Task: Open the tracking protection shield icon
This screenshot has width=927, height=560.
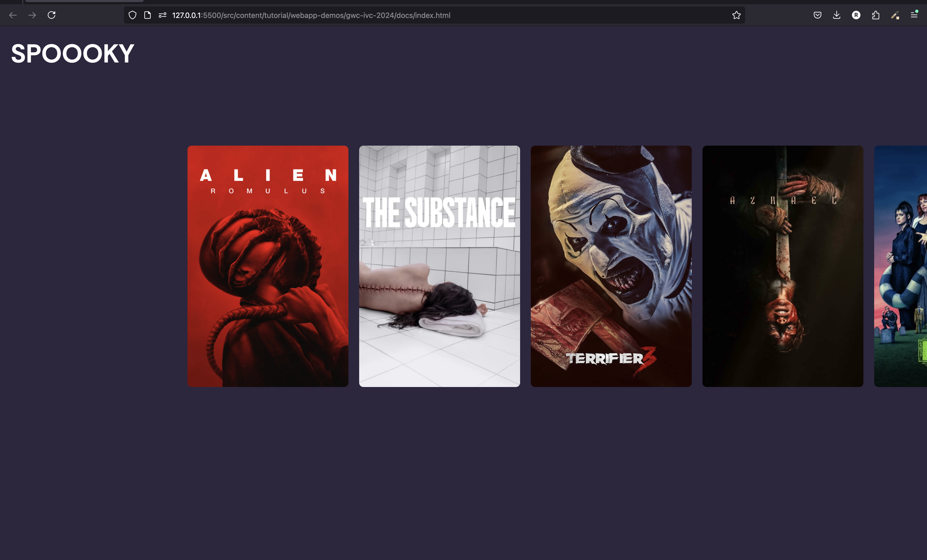Action: coord(133,15)
